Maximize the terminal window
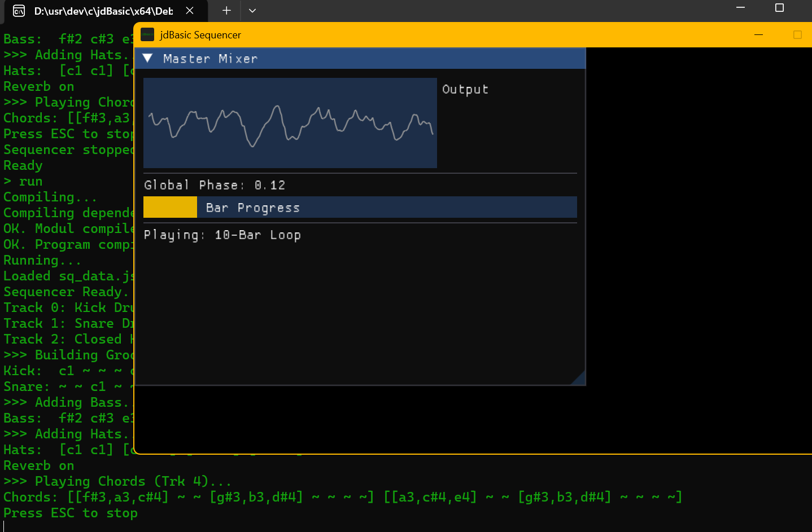The image size is (812, 532). point(779,8)
